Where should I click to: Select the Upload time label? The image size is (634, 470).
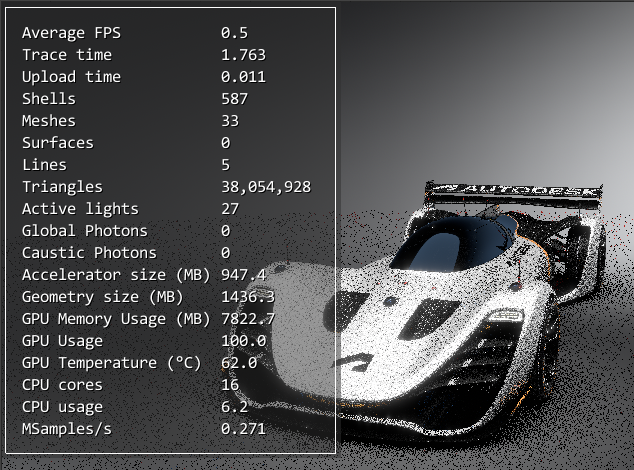[71, 77]
